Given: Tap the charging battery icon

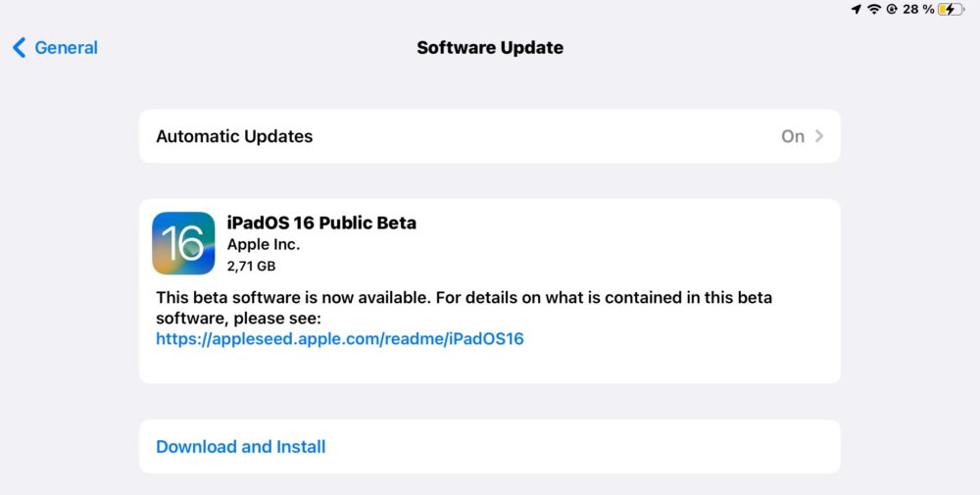Looking at the screenshot, I should (x=951, y=9).
